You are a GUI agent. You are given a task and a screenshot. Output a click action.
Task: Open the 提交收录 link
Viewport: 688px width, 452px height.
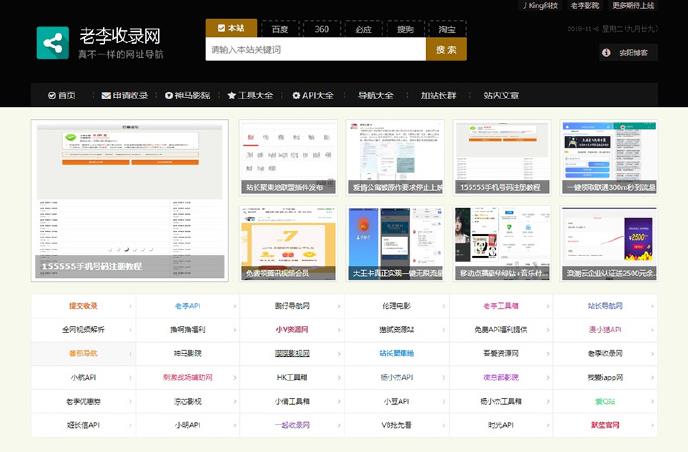tap(83, 306)
